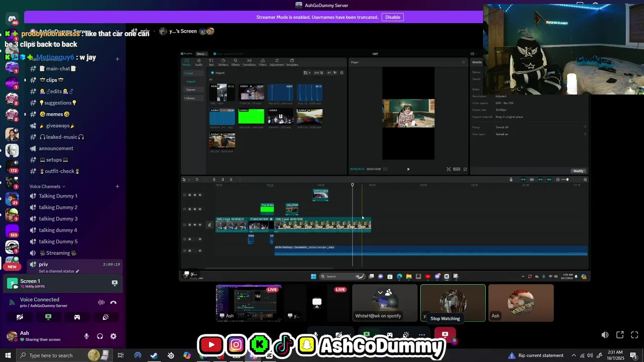Select the green screen clip thumbnail
The image size is (644, 362).
[x=251, y=116]
